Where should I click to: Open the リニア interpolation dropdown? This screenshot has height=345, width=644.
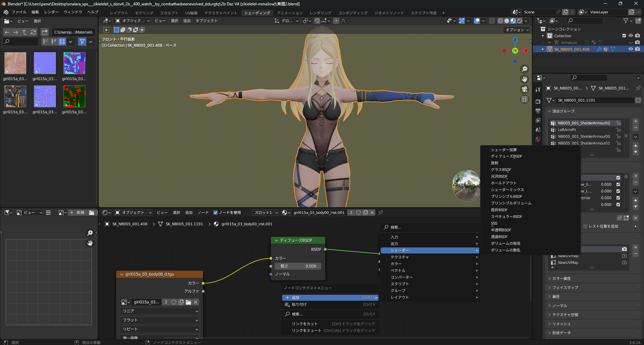[160, 311]
